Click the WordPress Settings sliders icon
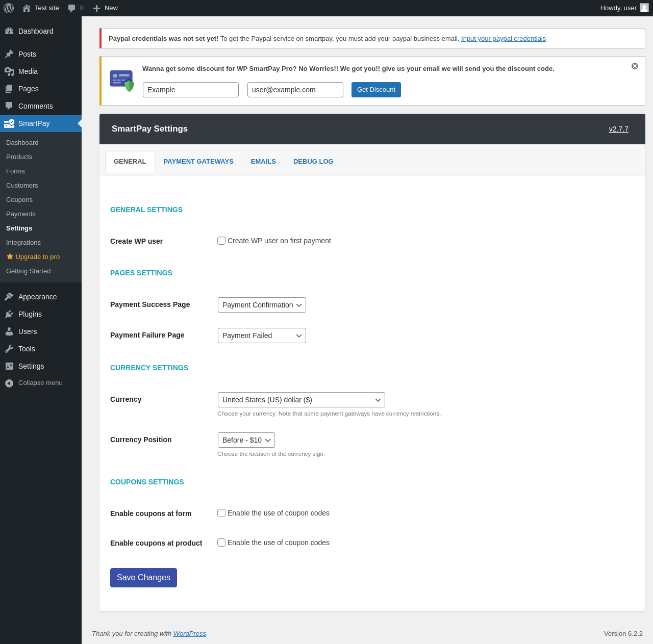653x644 pixels. (x=9, y=366)
